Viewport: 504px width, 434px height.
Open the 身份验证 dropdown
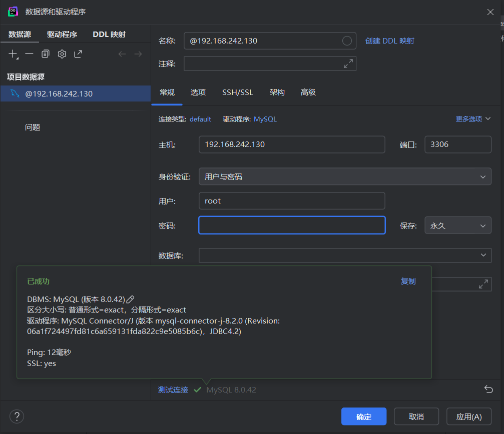[345, 176]
